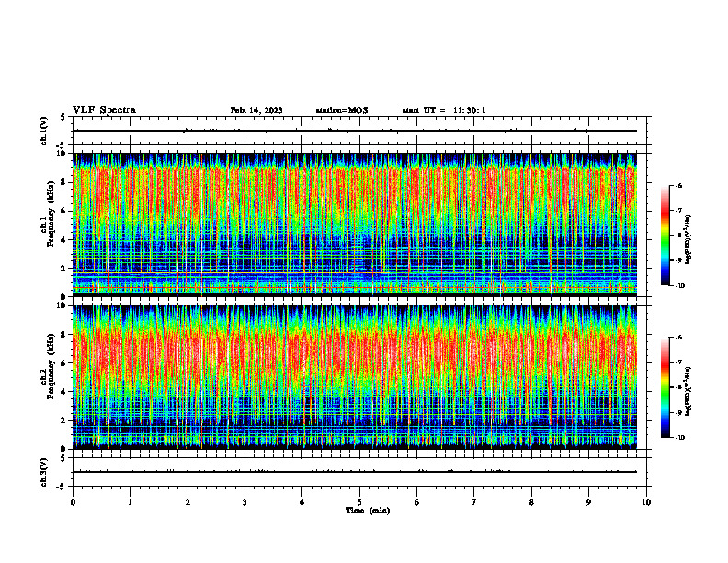Select the date text "Feb. 14, 2023"
This screenshot has height=563, width=728.
(256, 110)
